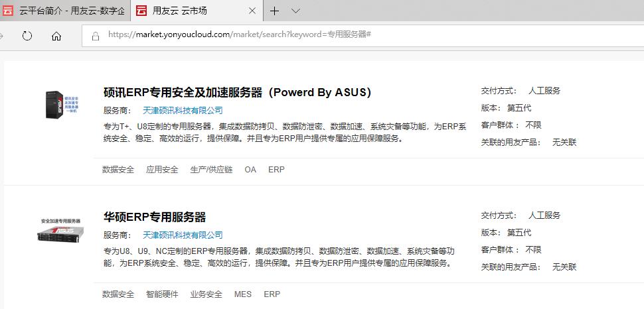Select the 生产/供应链 tag
Image resolution: width=644 pixels, height=309 pixels.
coord(212,170)
